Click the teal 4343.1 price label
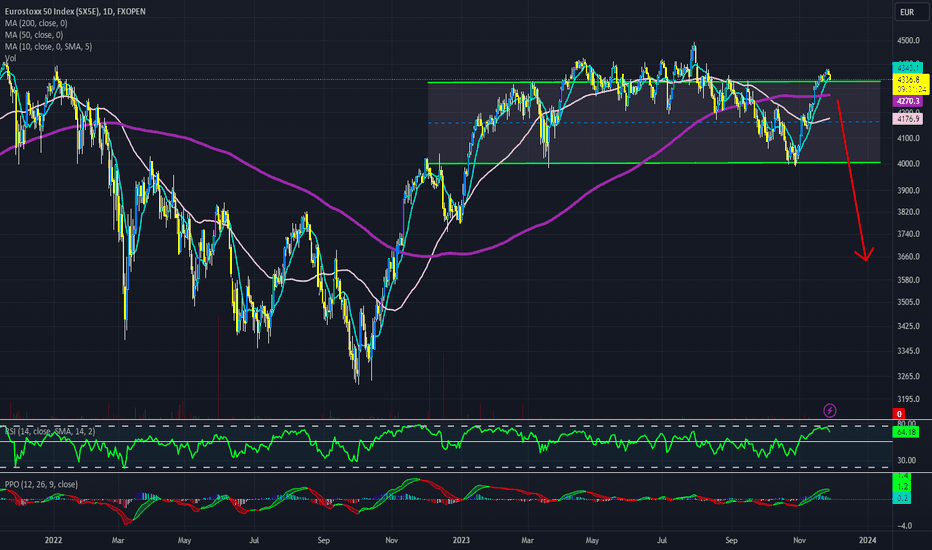This screenshot has height=550, width=932. coord(908,68)
